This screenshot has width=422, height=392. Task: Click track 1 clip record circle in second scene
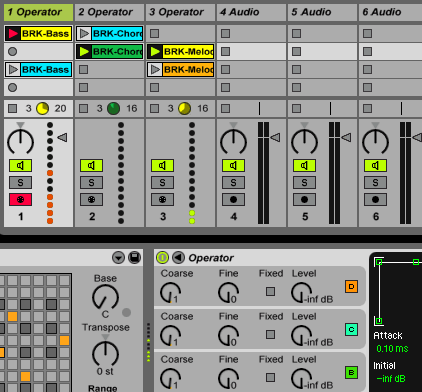point(13,51)
